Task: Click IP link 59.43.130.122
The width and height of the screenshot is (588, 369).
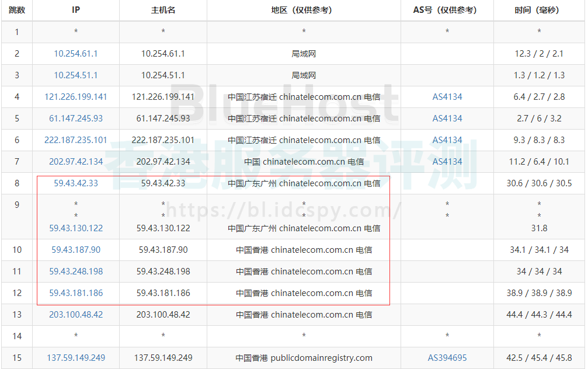Action: tap(76, 228)
